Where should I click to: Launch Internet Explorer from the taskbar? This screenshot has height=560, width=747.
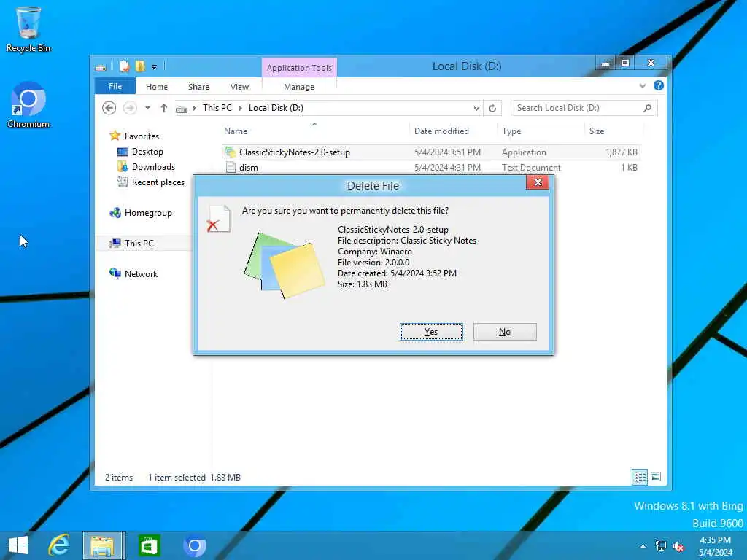[x=59, y=545]
